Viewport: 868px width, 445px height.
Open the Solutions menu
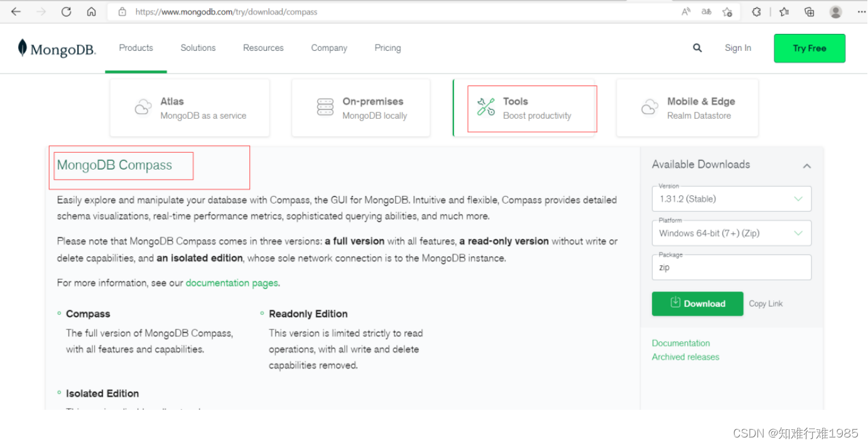pos(198,48)
